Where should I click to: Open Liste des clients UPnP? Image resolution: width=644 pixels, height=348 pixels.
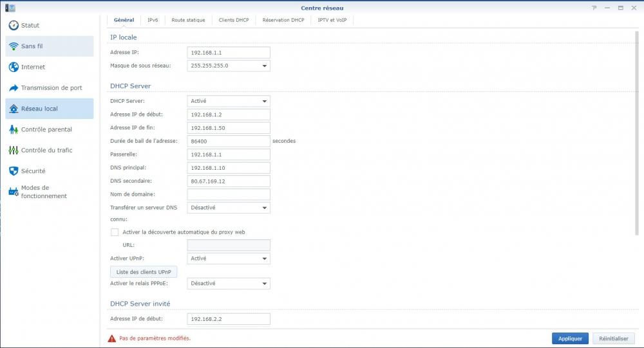(144, 272)
